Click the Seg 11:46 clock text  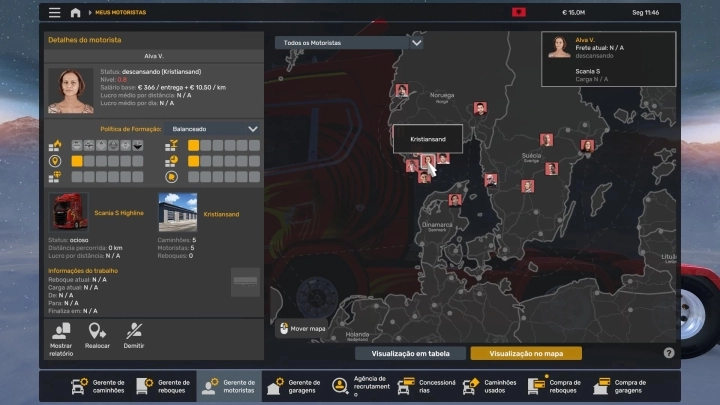[x=646, y=12]
